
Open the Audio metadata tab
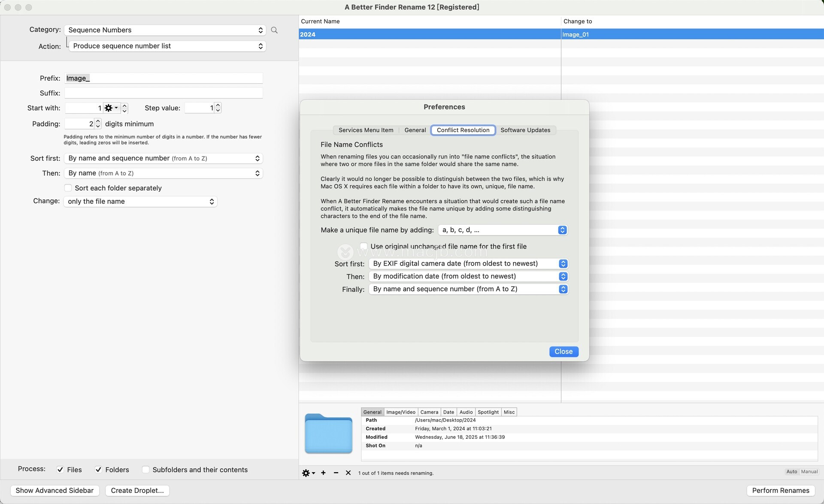coord(466,412)
